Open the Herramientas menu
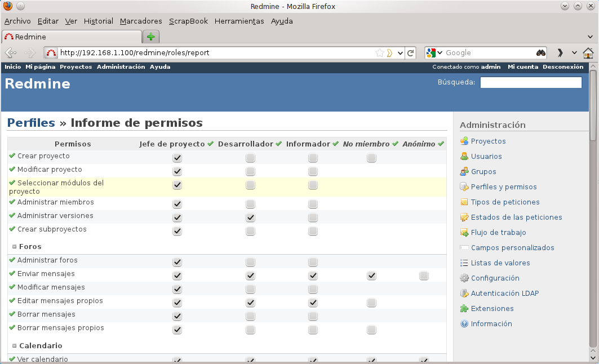 tap(239, 21)
